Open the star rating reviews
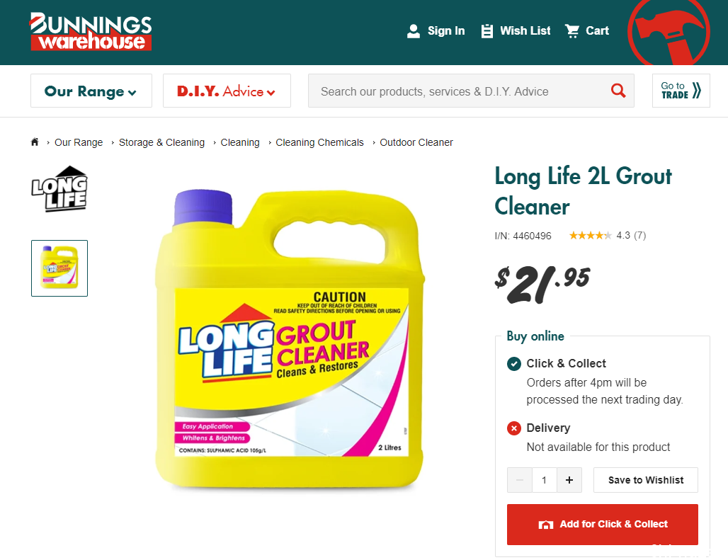Image resolution: width=728 pixels, height=560 pixels. click(x=608, y=235)
